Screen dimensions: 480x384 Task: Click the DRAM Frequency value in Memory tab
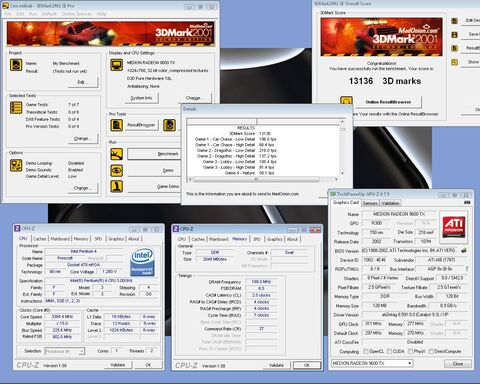pyautogui.click(x=261, y=282)
